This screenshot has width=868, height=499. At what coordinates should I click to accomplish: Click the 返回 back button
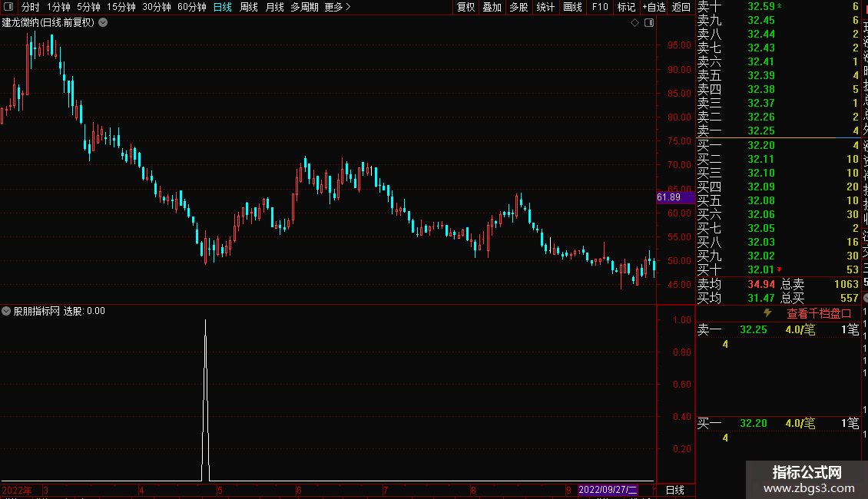[x=681, y=7]
